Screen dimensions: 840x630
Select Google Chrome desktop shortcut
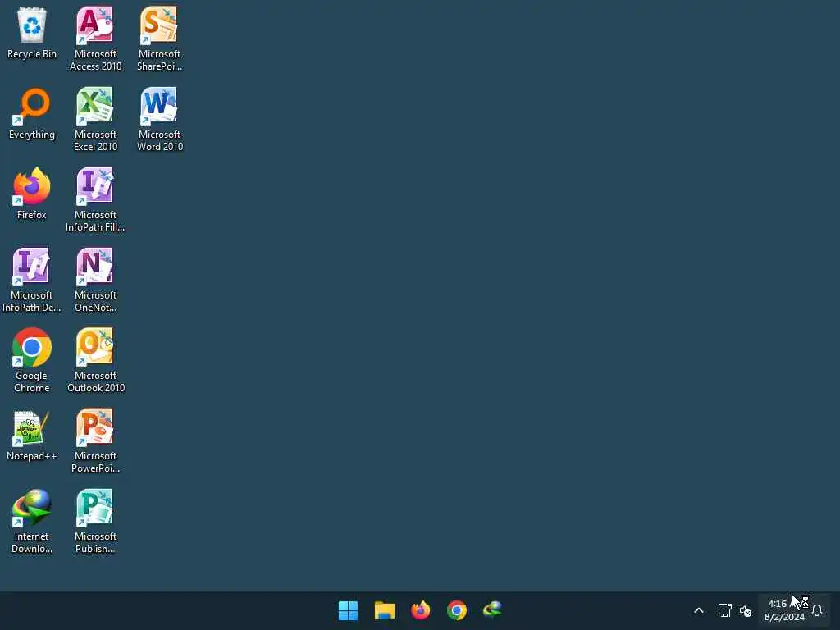coord(32,360)
